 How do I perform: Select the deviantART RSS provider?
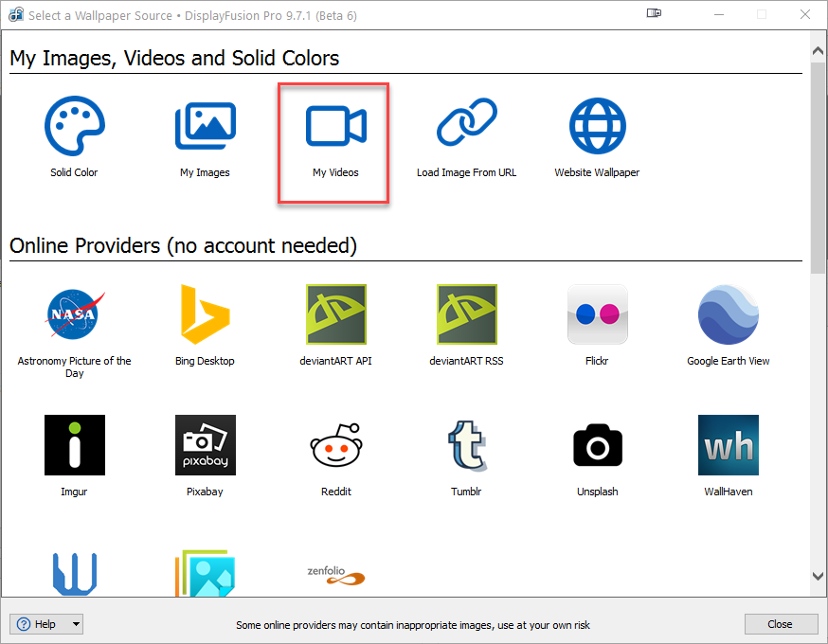click(466, 314)
